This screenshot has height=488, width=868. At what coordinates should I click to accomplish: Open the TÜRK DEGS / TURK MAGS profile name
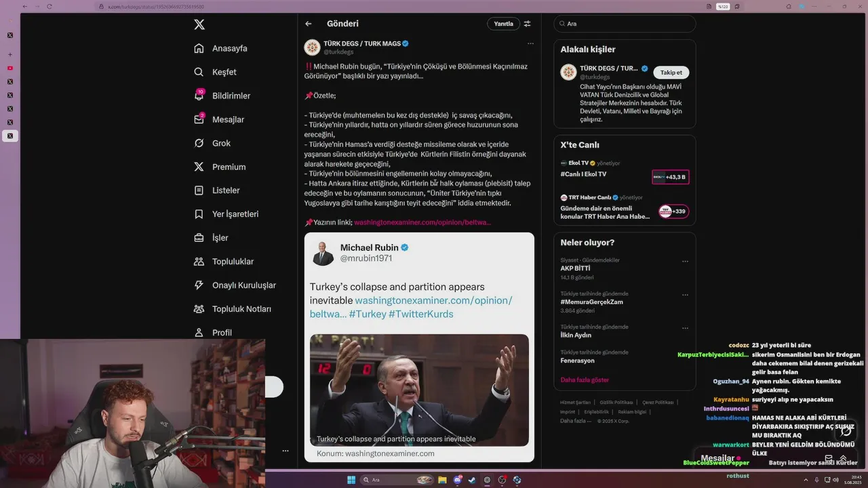coord(362,43)
